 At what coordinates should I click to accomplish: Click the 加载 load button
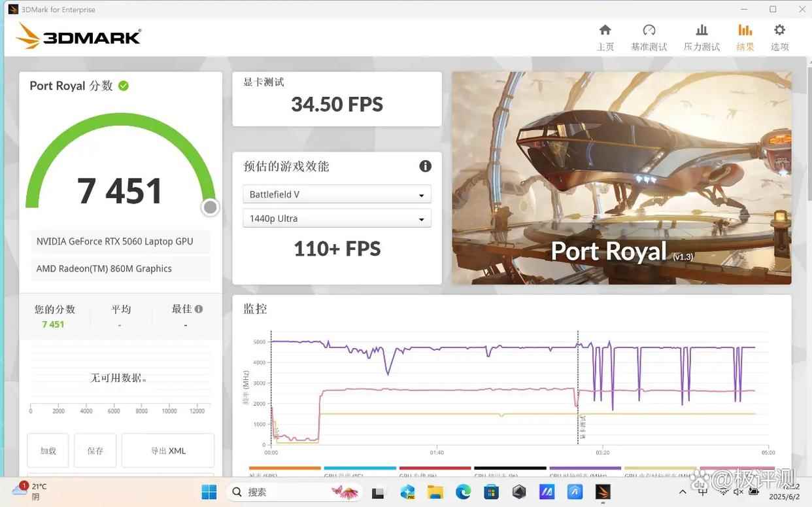pyautogui.click(x=48, y=451)
